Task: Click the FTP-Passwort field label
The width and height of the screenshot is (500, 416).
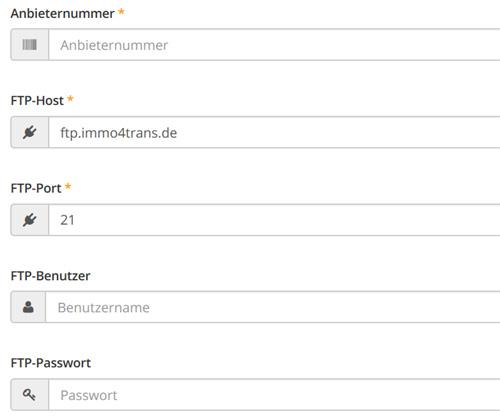Action: click(x=51, y=363)
